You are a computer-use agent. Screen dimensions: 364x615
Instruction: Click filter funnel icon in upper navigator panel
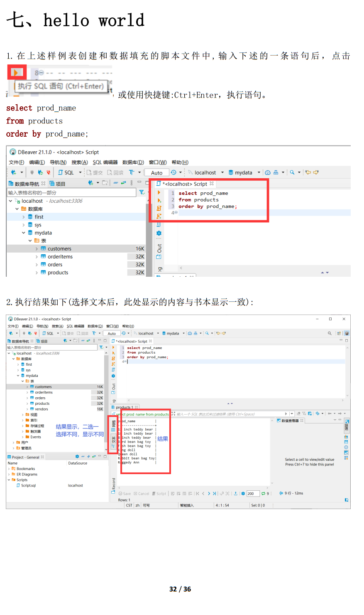click(142, 192)
